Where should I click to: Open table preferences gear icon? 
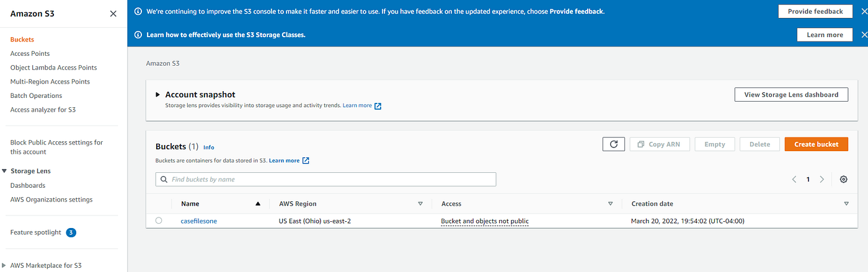pyautogui.click(x=843, y=180)
